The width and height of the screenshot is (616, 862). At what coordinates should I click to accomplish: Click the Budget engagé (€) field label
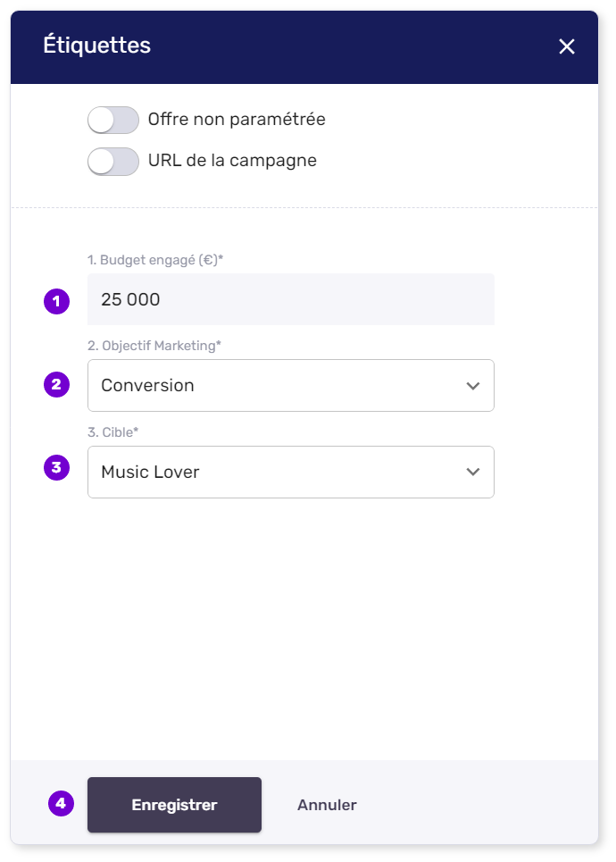pos(154,260)
